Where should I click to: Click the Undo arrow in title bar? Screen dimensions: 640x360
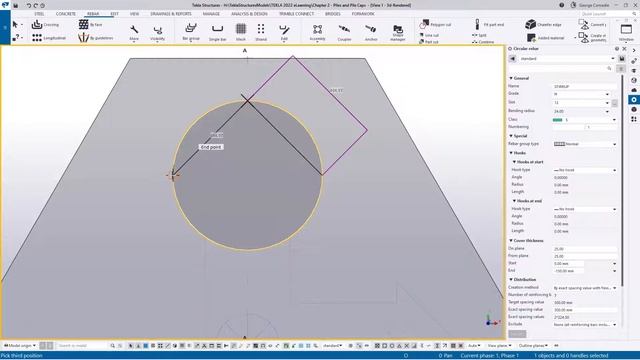tap(29, 5)
